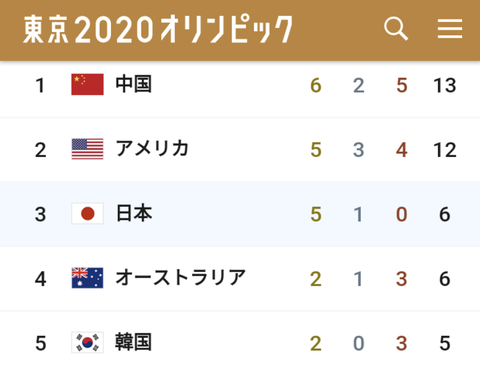The image size is (480, 369).
Task: Select the 中国 country name
Action: 134,84
